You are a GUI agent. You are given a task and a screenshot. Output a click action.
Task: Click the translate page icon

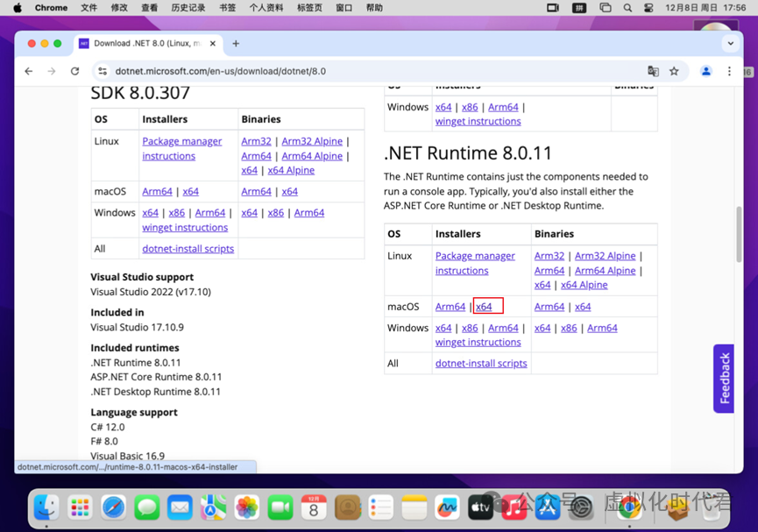coord(653,71)
